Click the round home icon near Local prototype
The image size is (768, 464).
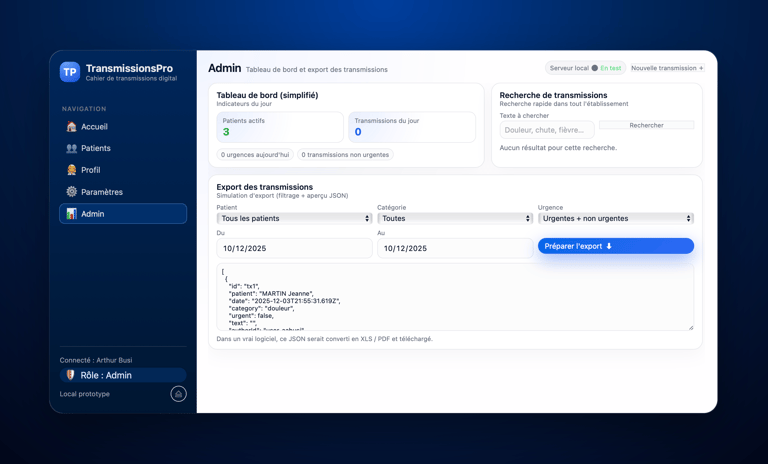point(178,393)
